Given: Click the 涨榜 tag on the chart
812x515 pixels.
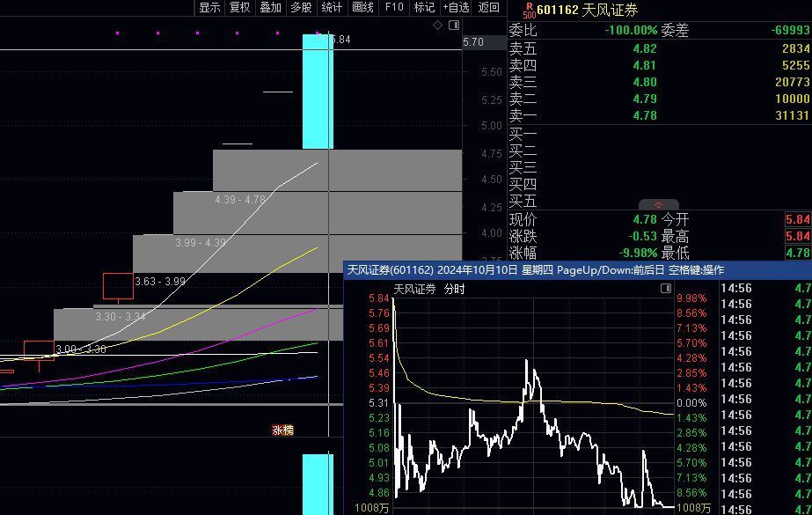Looking at the screenshot, I should coord(282,430).
